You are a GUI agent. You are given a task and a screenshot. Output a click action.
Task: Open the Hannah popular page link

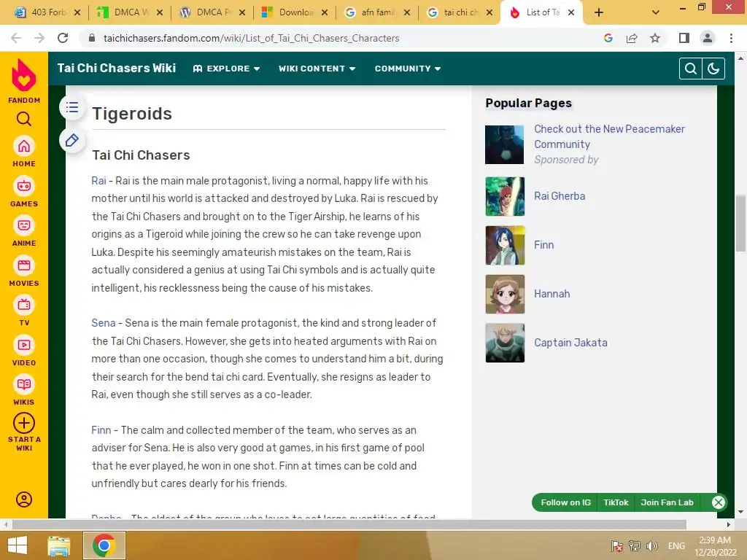click(x=551, y=293)
